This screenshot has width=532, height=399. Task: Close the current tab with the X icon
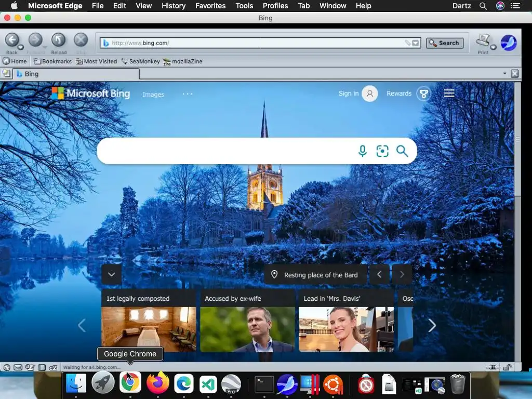coord(514,74)
